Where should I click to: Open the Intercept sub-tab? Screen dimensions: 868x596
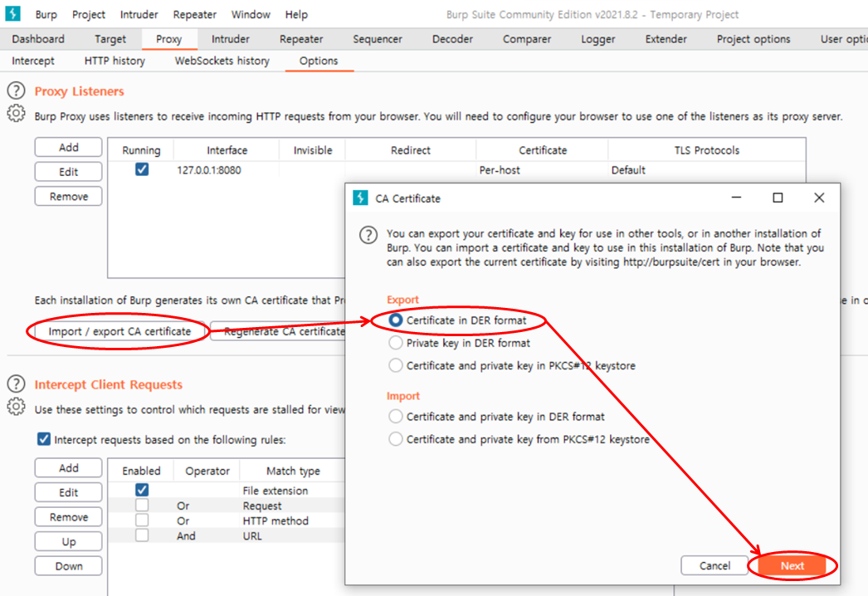[x=33, y=61]
